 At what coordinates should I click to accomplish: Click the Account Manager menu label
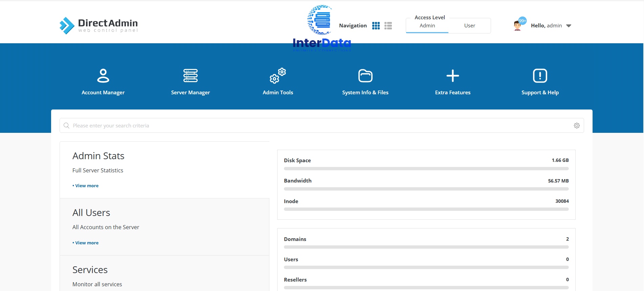103,93
